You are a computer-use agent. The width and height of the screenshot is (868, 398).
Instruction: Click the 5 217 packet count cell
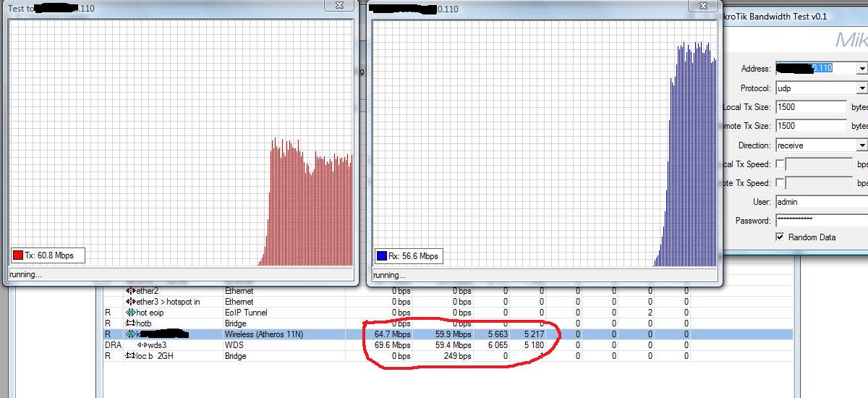(x=534, y=334)
